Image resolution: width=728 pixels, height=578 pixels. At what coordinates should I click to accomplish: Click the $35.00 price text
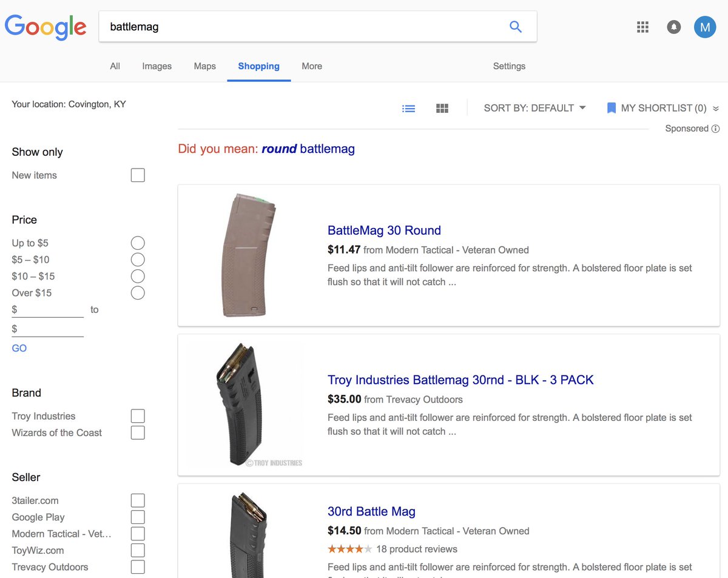point(345,400)
